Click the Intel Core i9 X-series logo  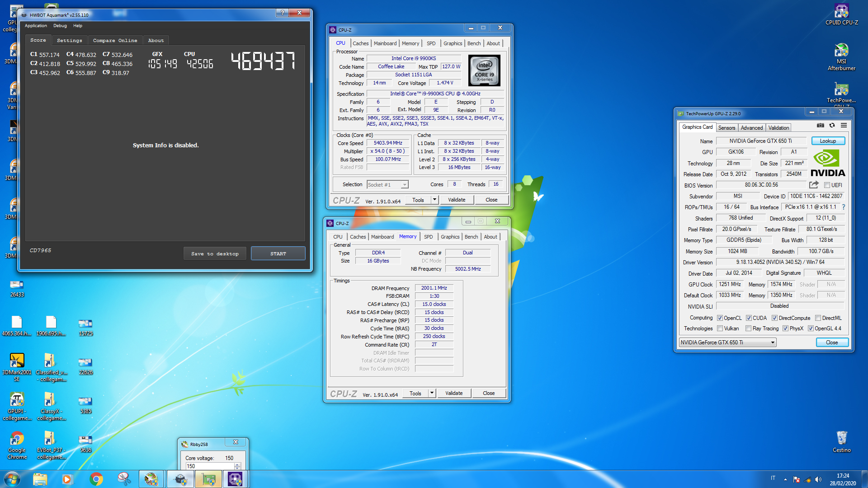[x=484, y=70]
